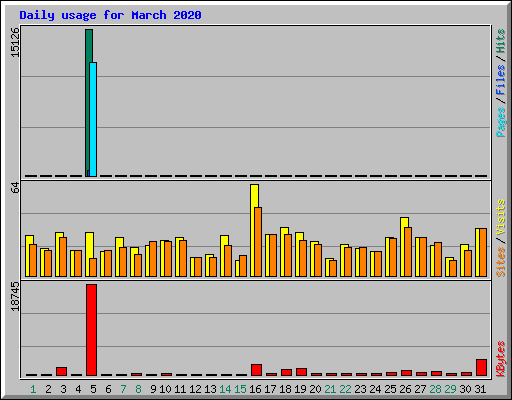
Task: Click the KBytes legend label
Action: (x=500, y=359)
